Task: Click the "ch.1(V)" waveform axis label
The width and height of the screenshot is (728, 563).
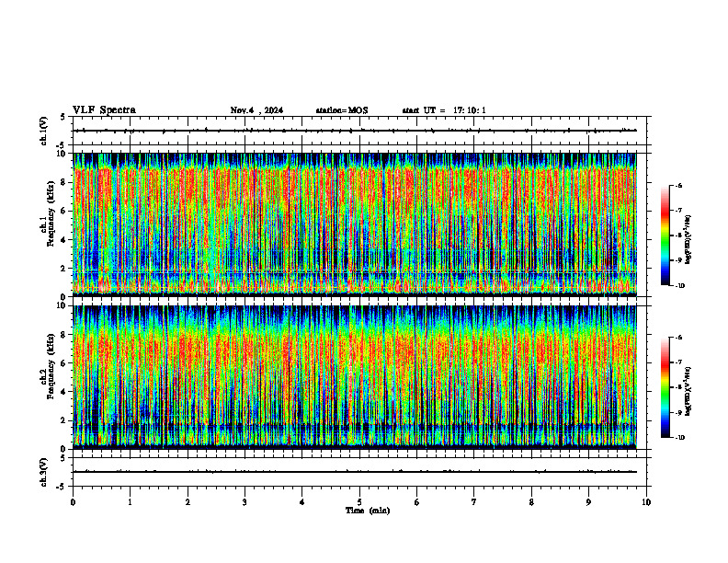Action: (x=43, y=131)
